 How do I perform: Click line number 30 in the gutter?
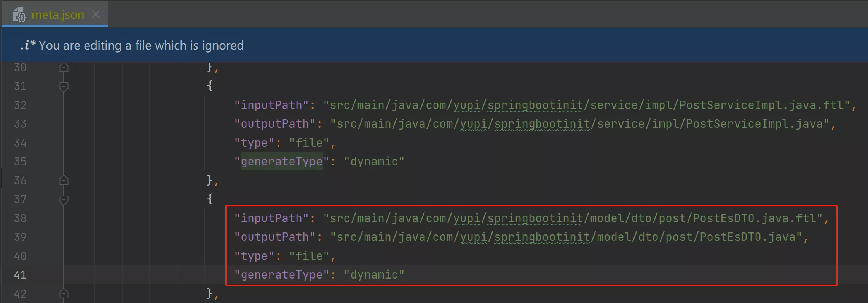(20, 67)
